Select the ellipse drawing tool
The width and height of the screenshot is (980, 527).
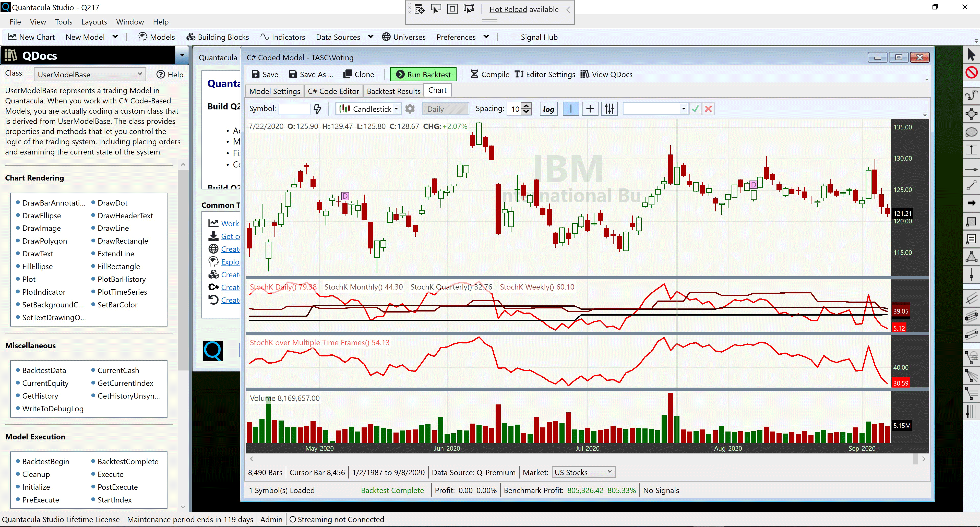(971, 132)
